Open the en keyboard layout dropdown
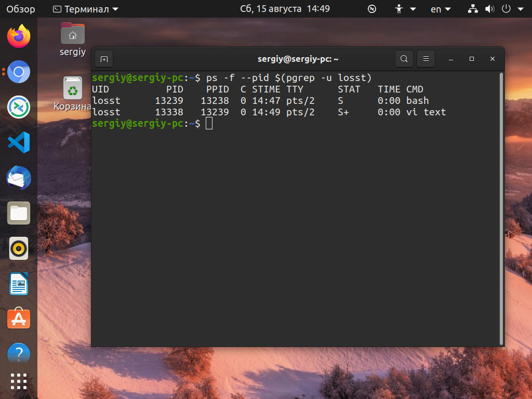This screenshot has height=399, width=532. (x=441, y=9)
